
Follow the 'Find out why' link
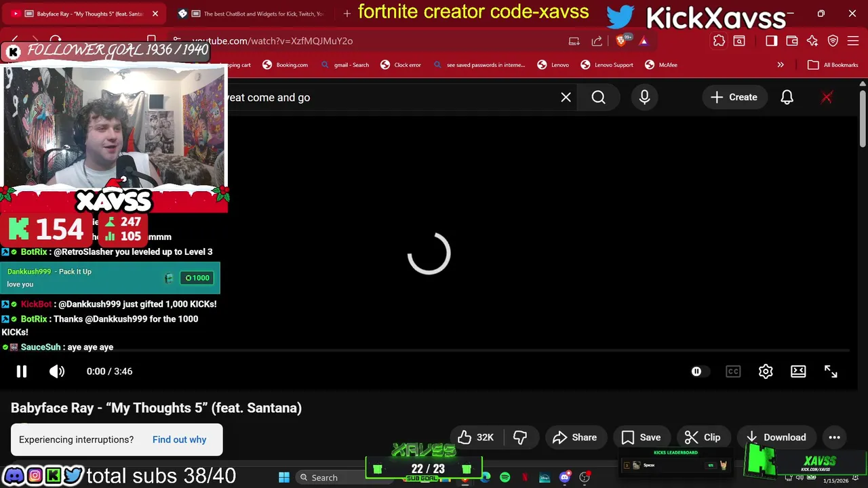pyautogui.click(x=179, y=440)
